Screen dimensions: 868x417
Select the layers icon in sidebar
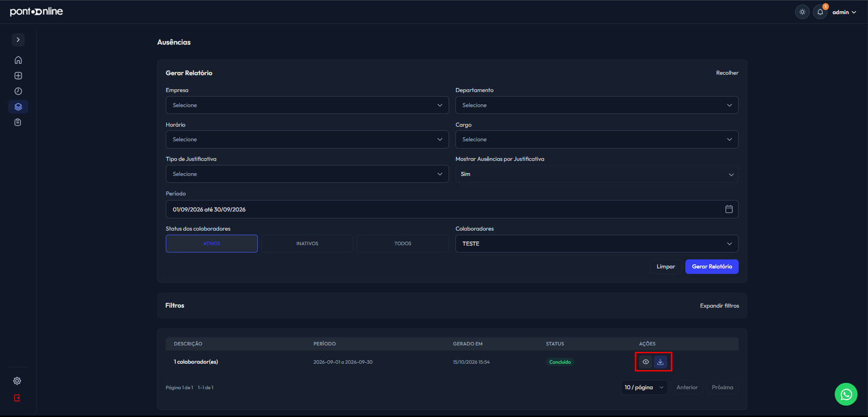point(18,106)
